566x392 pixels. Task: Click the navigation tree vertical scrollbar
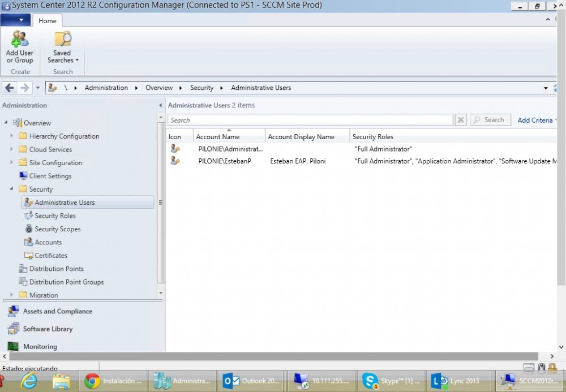pyautogui.click(x=161, y=203)
